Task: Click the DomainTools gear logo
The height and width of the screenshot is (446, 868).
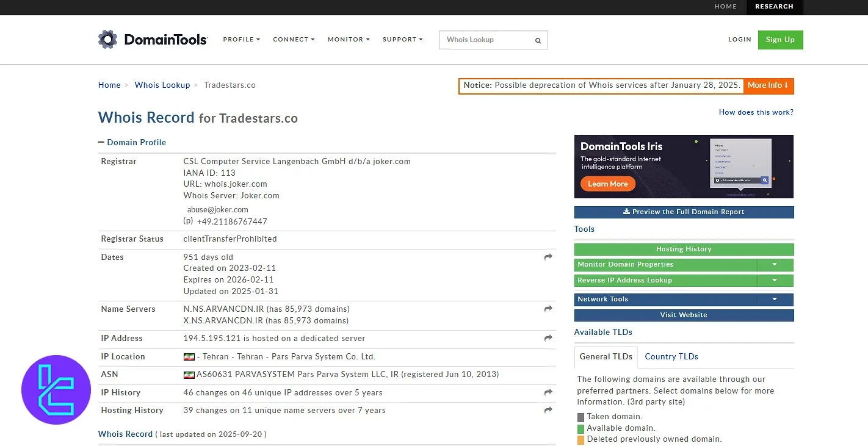Action: tap(107, 40)
